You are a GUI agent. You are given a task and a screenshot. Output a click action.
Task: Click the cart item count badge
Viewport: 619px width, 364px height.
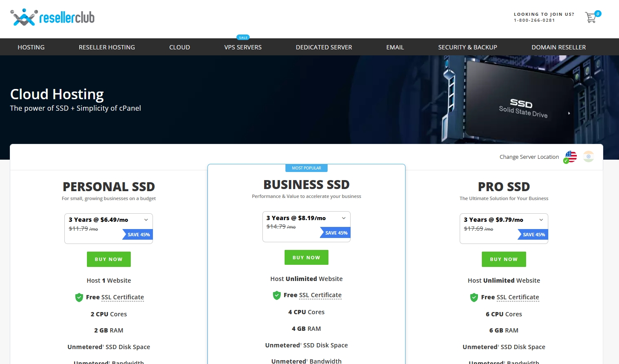point(598,14)
